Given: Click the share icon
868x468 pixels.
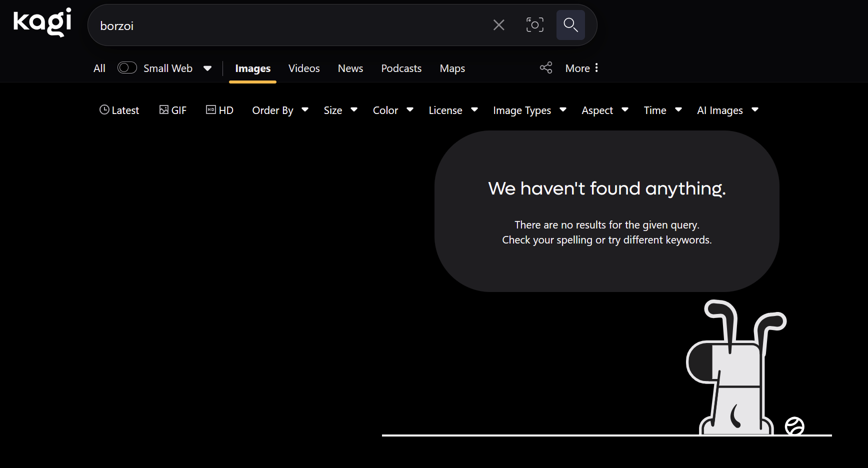Looking at the screenshot, I should (546, 68).
